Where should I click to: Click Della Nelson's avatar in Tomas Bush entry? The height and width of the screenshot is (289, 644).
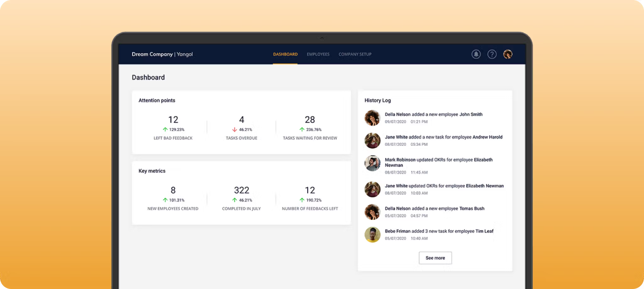(373, 212)
